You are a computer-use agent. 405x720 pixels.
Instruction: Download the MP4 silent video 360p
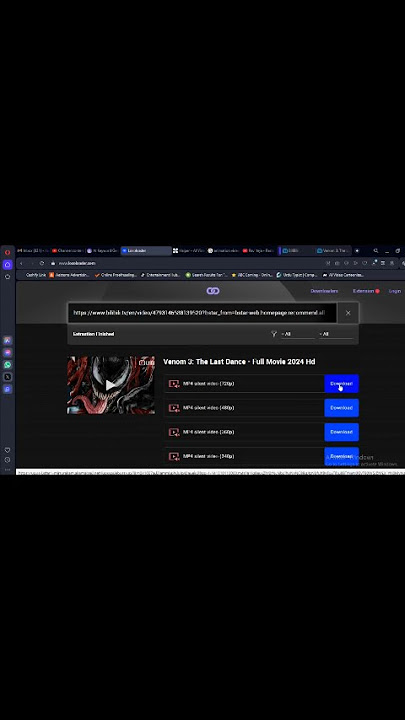point(341,432)
